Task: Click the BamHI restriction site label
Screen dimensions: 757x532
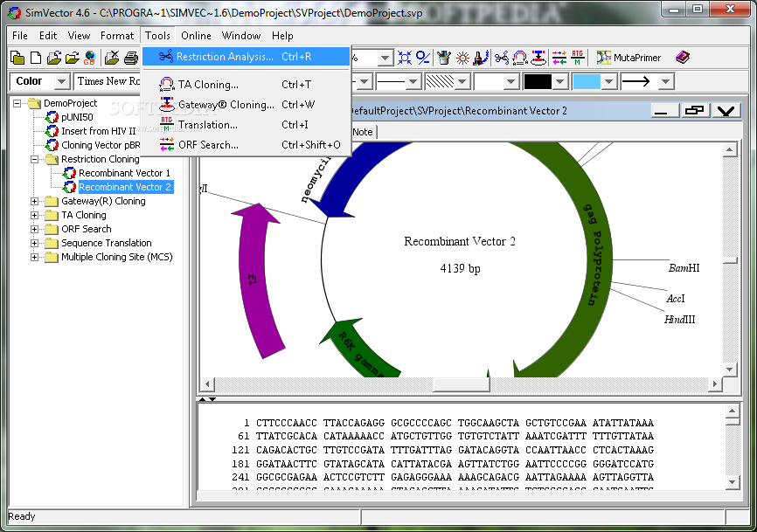Action: [x=684, y=268]
